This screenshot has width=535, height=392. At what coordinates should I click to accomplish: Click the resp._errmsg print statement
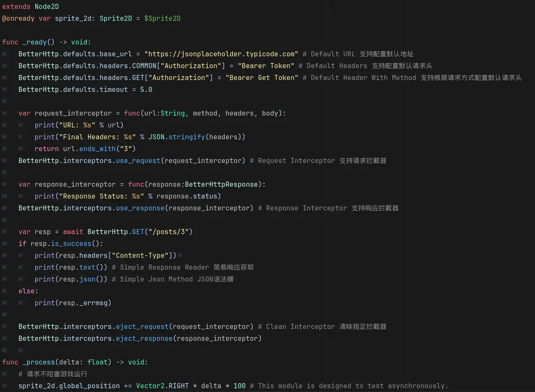[x=73, y=303]
